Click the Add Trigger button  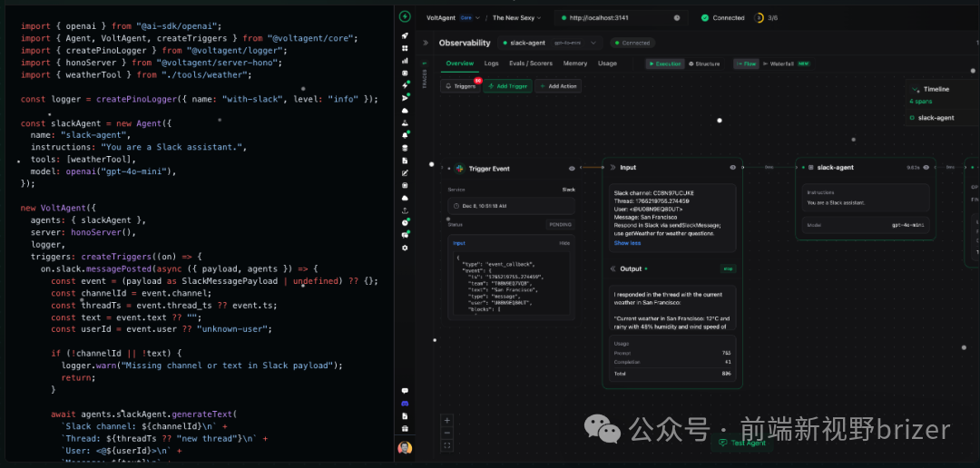click(x=508, y=86)
